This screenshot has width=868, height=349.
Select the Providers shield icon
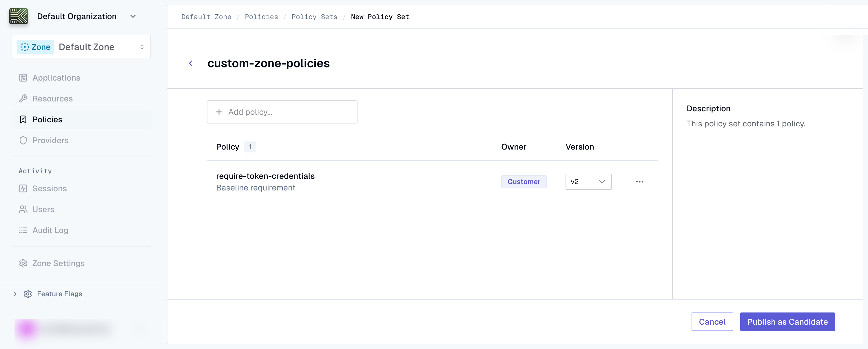(23, 140)
